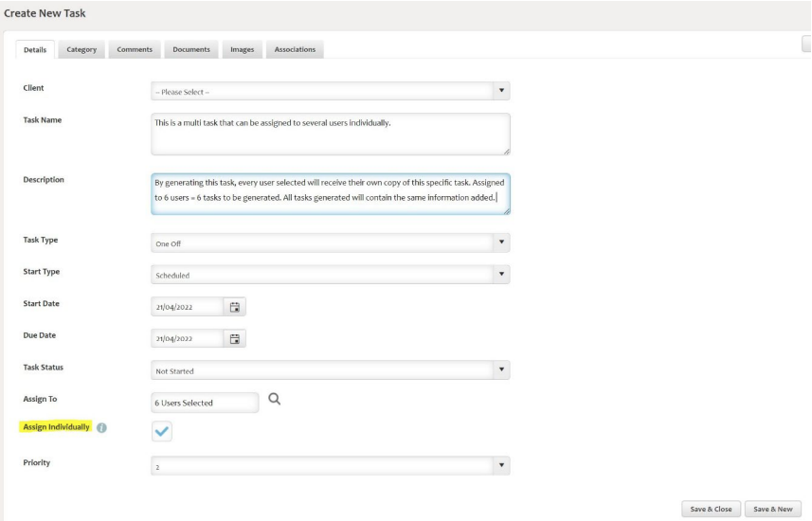Click the Description resize handle

pyautogui.click(x=507, y=211)
